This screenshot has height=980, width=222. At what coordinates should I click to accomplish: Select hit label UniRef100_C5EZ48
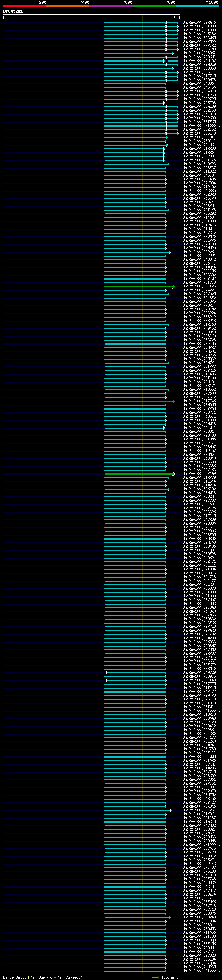tap(199, 879)
